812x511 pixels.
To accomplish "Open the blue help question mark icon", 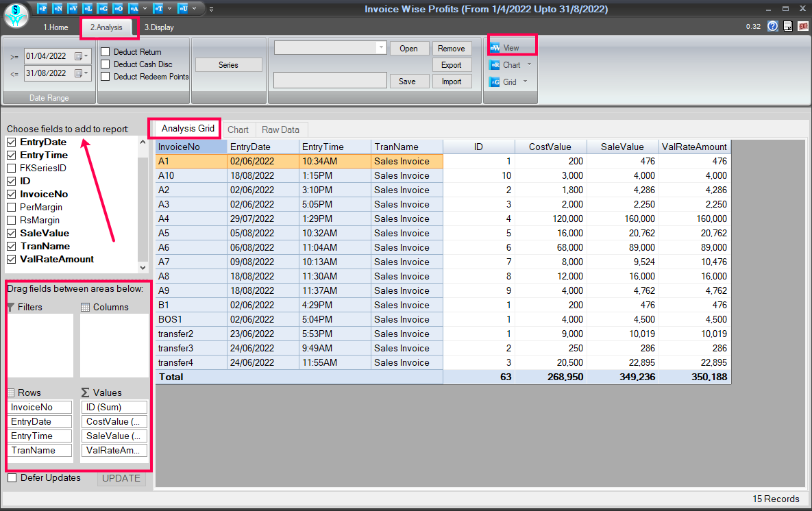I will click(x=773, y=26).
